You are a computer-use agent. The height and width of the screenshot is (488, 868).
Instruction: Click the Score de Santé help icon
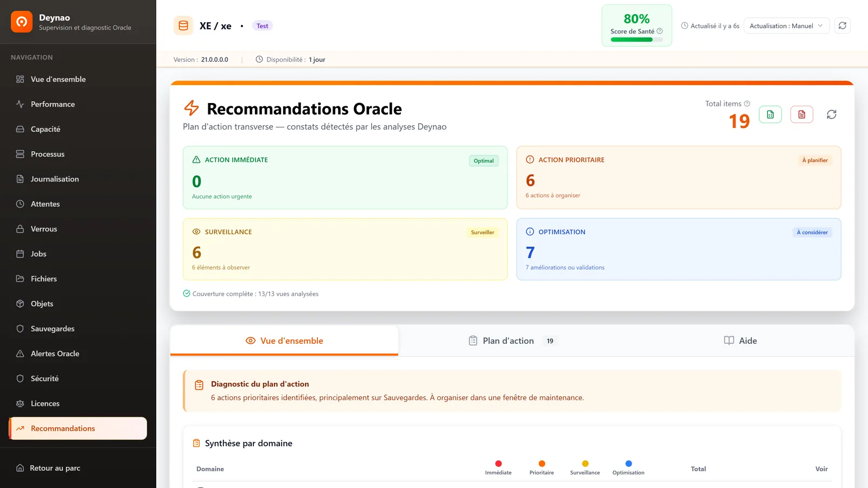click(660, 31)
